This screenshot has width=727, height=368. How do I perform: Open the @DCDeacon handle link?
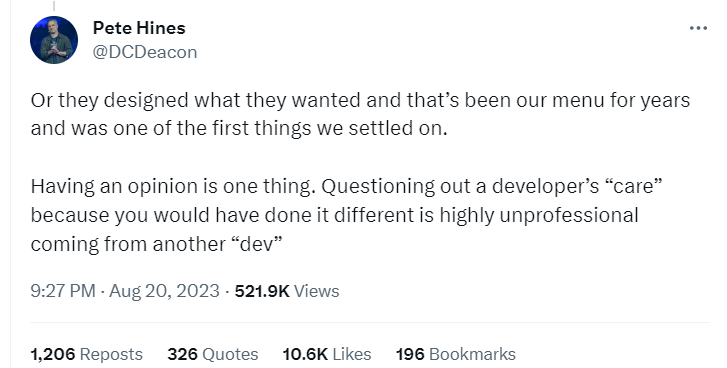coord(145,52)
